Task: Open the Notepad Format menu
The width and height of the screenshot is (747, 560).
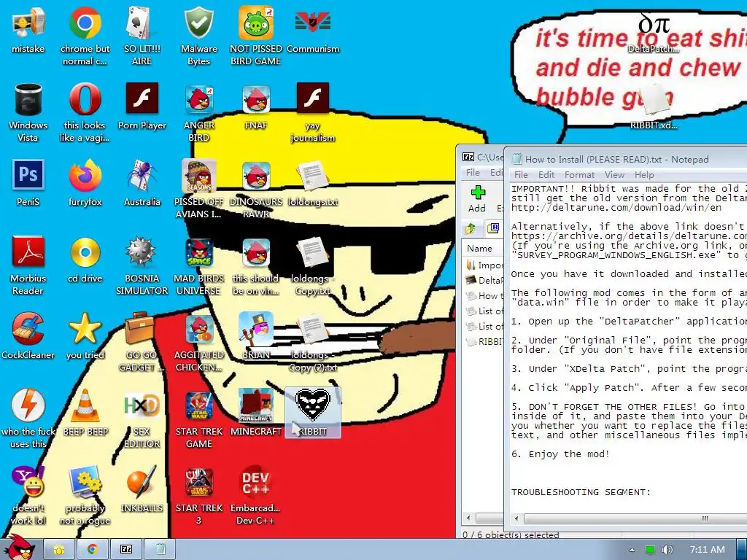Action: coord(579,175)
